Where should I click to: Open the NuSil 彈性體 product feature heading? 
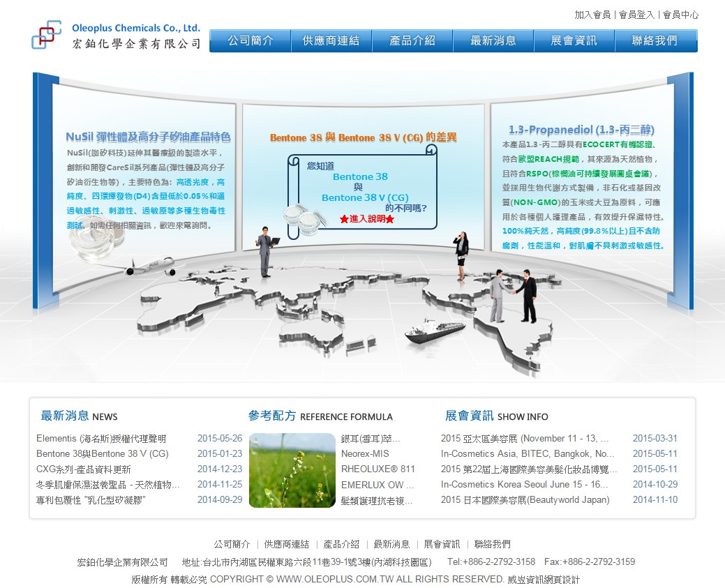coord(148,137)
